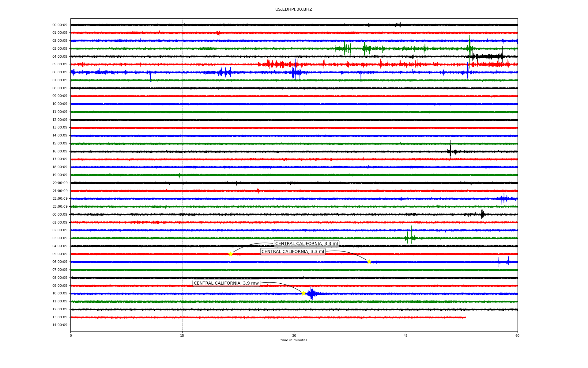Click the 'time in minutes' axis label
The width and height of the screenshot is (588, 368).
pos(294,340)
